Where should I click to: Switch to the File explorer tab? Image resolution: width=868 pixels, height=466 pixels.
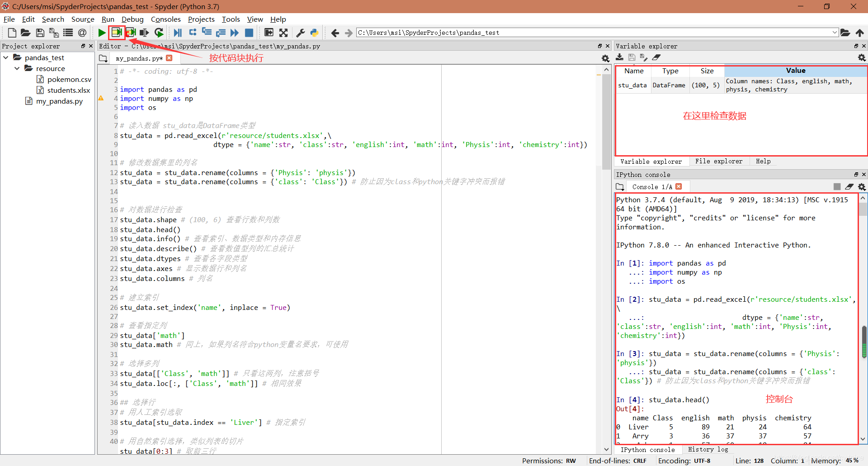click(719, 161)
